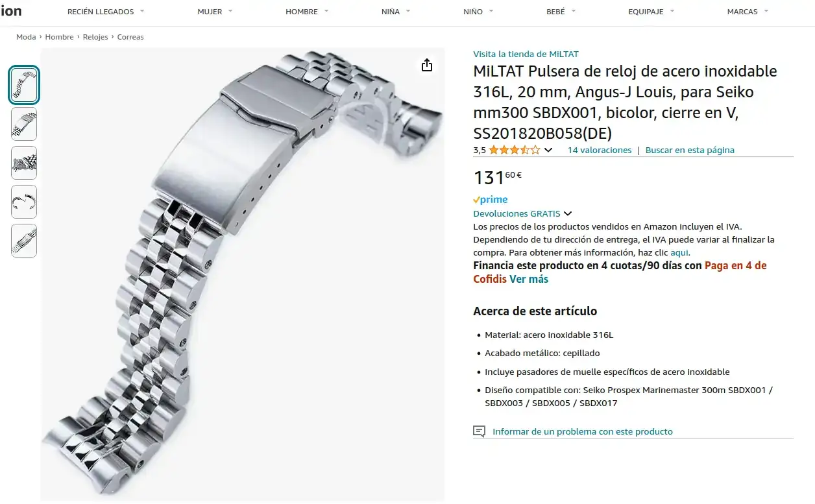Select the fifth clasp thumbnail

pyautogui.click(x=24, y=241)
